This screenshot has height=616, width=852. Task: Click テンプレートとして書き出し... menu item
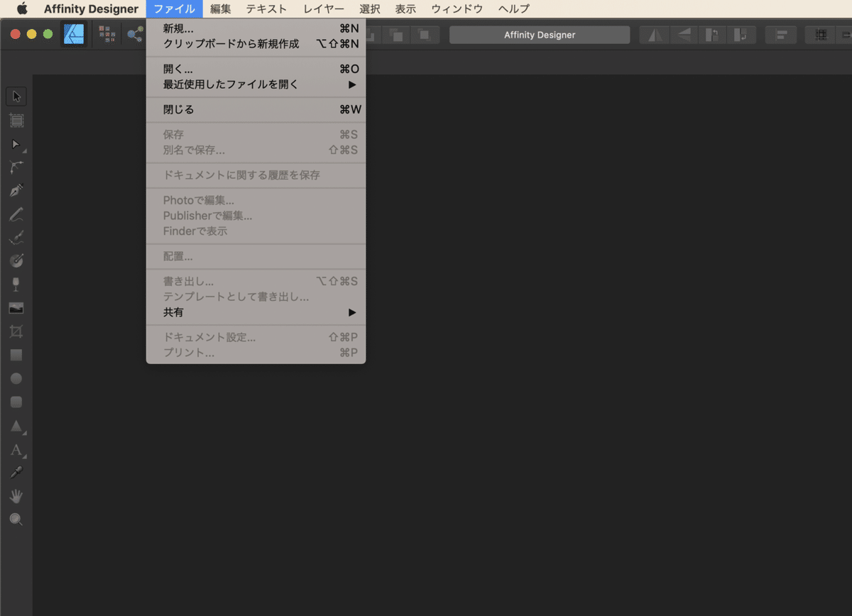click(x=256, y=297)
